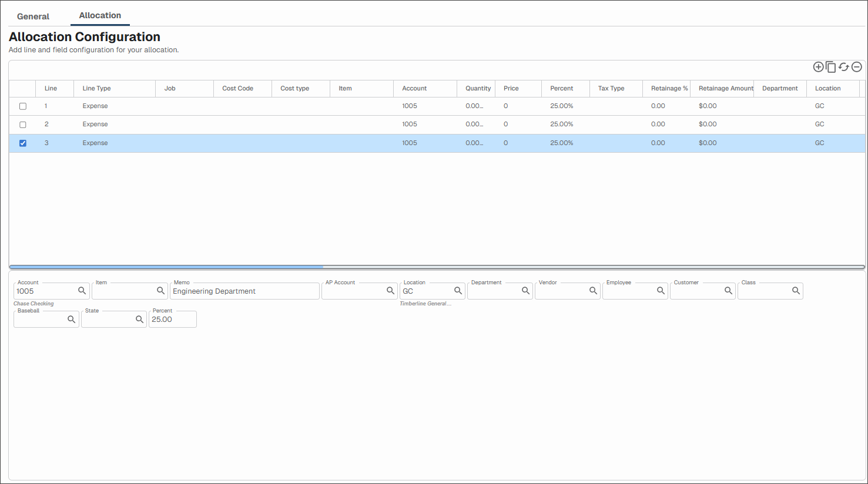
Task: Click the Location column header
Action: pos(833,88)
